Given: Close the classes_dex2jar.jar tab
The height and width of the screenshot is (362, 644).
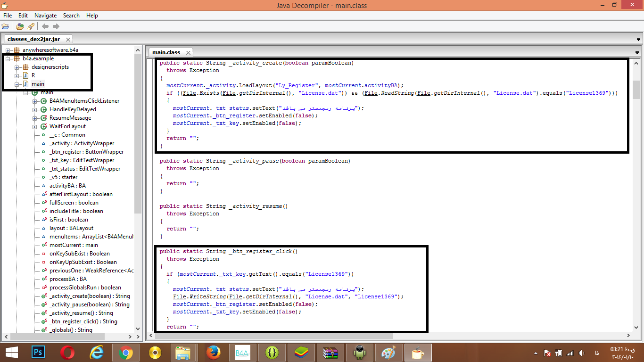Looking at the screenshot, I should 68,40.
